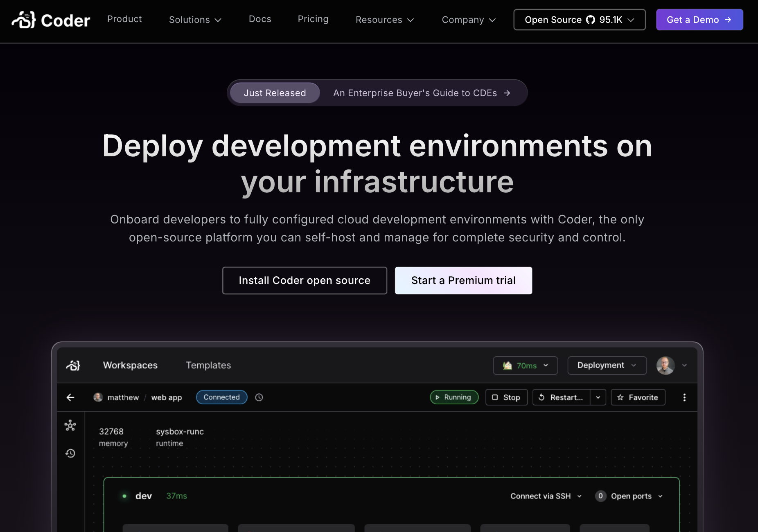The image size is (758, 532).
Task: Click the sysbox-runc runtime value
Action: 180,431
